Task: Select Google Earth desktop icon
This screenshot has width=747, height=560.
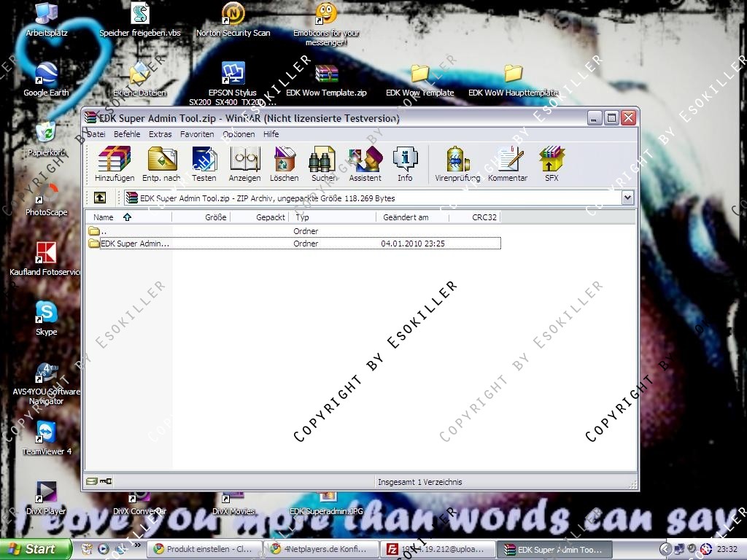Action: (46, 79)
